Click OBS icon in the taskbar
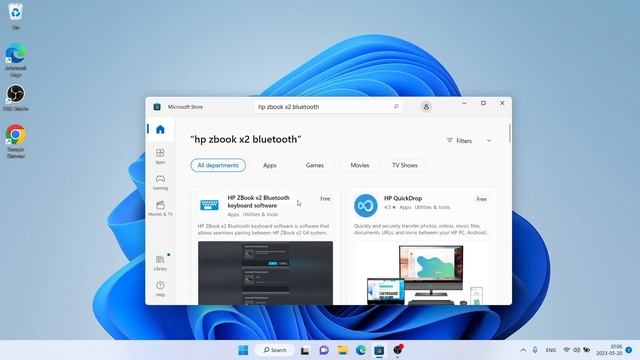The width and height of the screenshot is (640, 360). [x=398, y=350]
